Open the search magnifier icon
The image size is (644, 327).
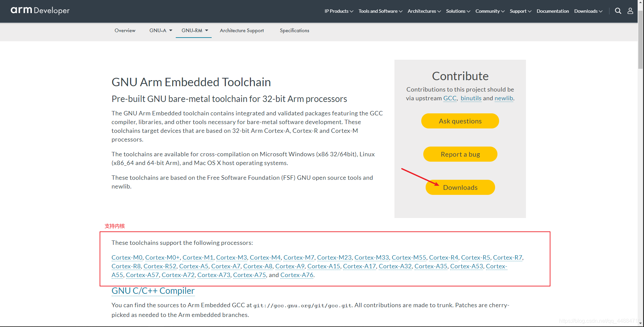click(618, 11)
